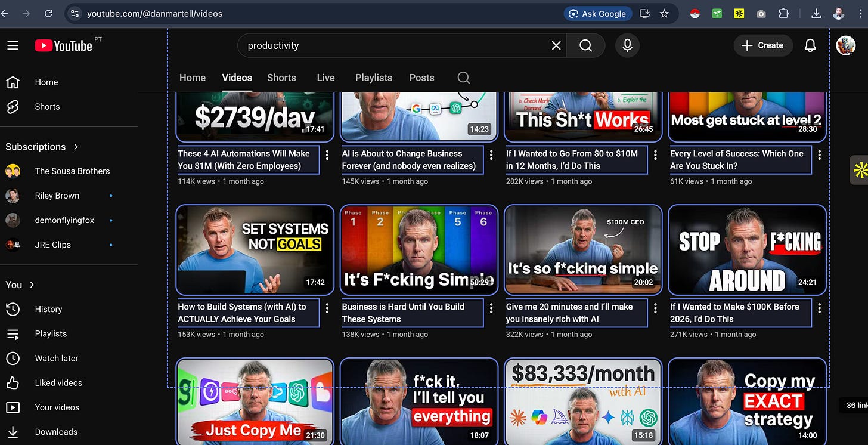Expand the You section

pyautogui.click(x=20, y=285)
